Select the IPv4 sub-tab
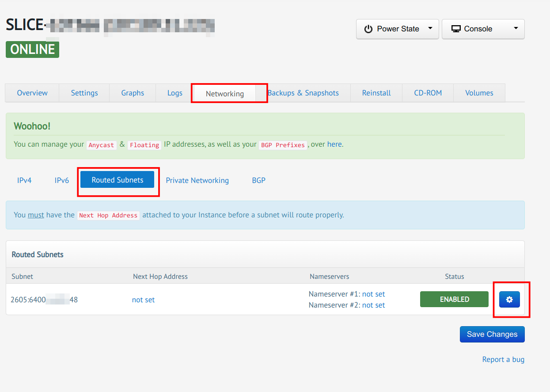The height and width of the screenshot is (392, 550). 24,180
